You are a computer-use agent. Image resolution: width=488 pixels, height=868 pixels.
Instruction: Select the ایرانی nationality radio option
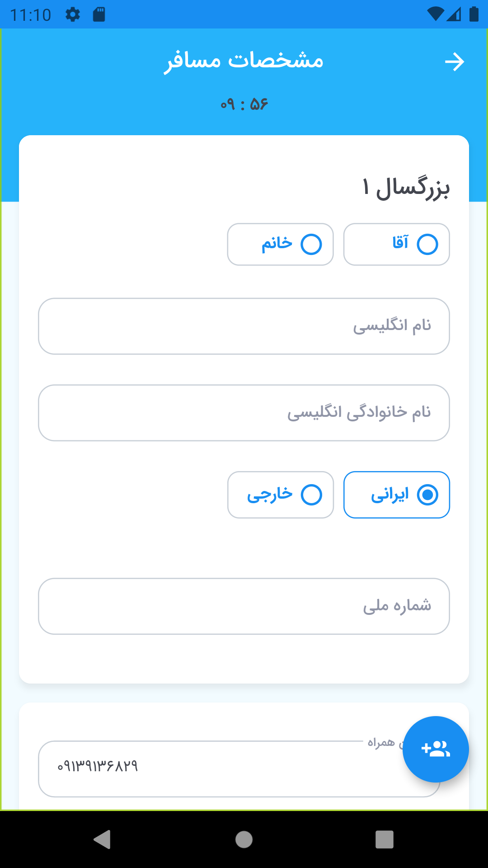click(x=397, y=495)
